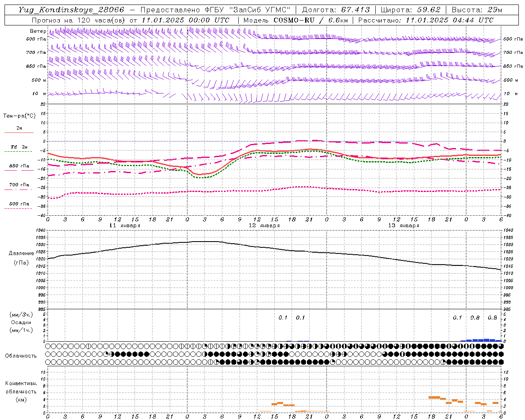525x420 pixels.
Task: Click the Модель COSMO-RU / 6.6км label
Action: [295, 20]
